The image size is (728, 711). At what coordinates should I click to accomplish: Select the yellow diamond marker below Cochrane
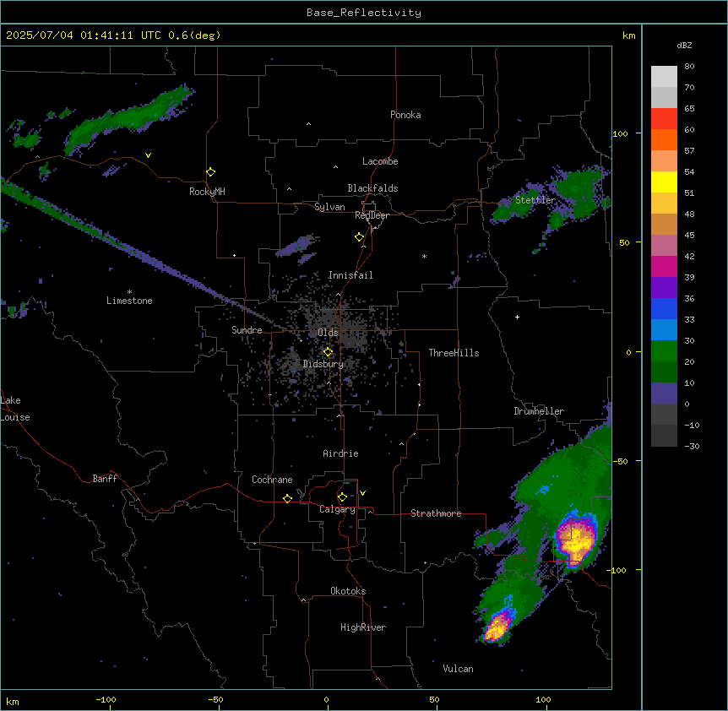pyautogui.click(x=287, y=498)
